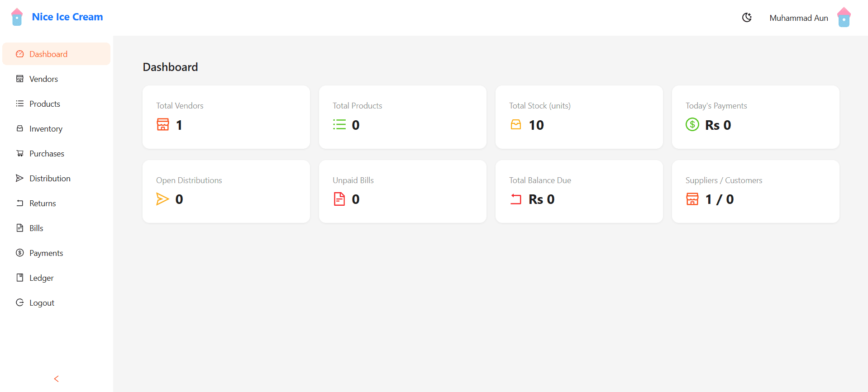The width and height of the screenshot is (868, 392).
Task: Click the Nice Ice Cream brand title
Action: (x=67, y=17)
